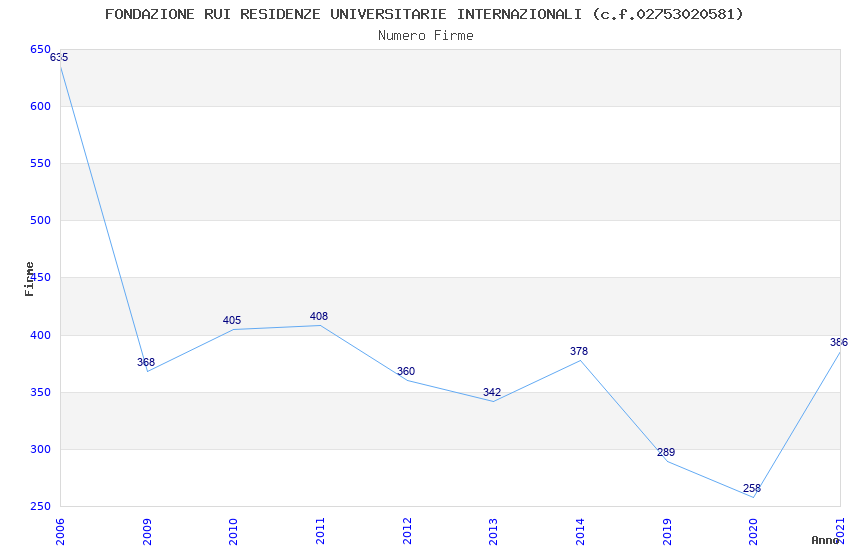Image resolution: width=850 pixels, height=550 pixels.
Task: Click the data label 289
Action: pyautogui.click(x=666, y=452)
